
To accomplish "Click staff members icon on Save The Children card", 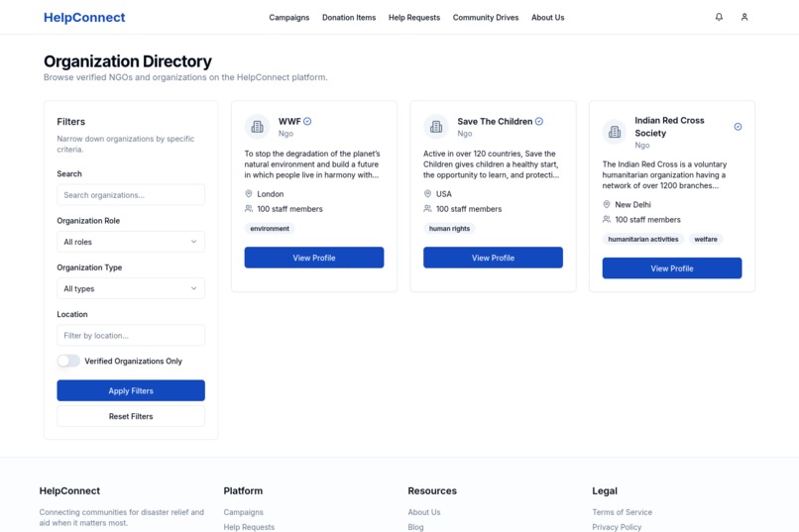I will pos(427,209).
